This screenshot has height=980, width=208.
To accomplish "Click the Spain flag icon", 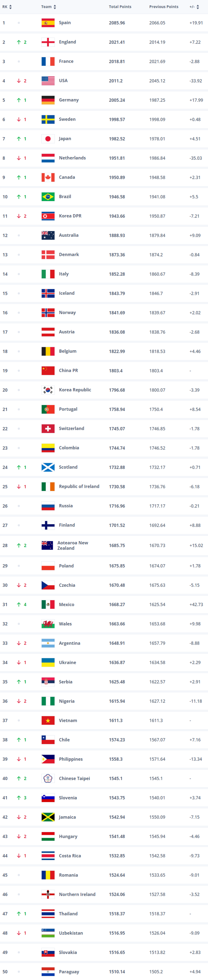I will (48, 23).
